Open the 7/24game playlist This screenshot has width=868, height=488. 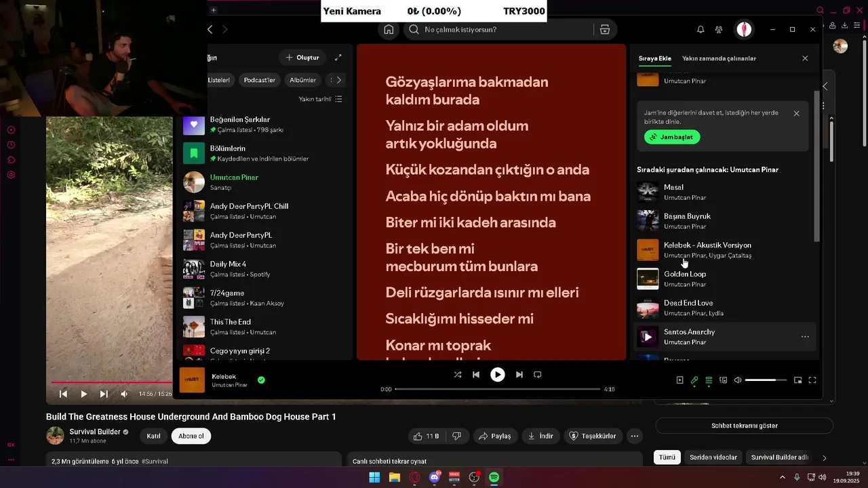pos(264,298)
